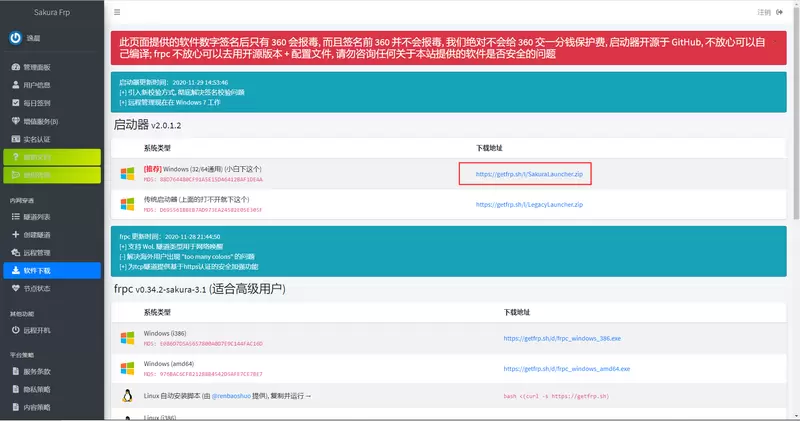The width and height of the screenshot is (800, 421).
Task: Click the second green sidebar item icon
Action: tap(16, 175)
